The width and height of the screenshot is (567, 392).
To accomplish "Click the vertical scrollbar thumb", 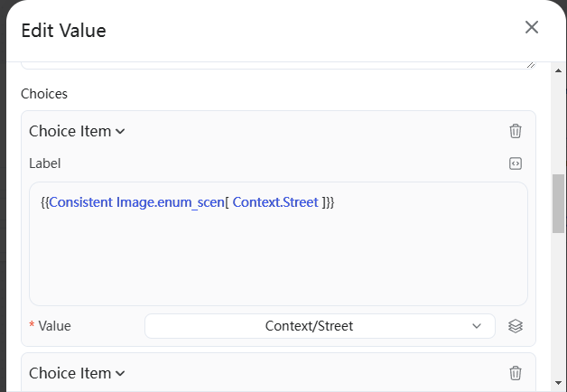I will (558, 203).
